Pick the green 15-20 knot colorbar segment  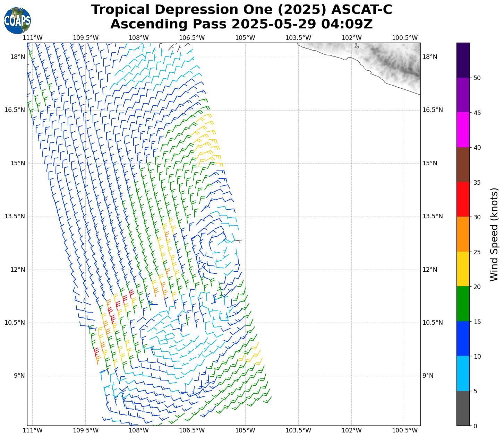click(463, 304)
